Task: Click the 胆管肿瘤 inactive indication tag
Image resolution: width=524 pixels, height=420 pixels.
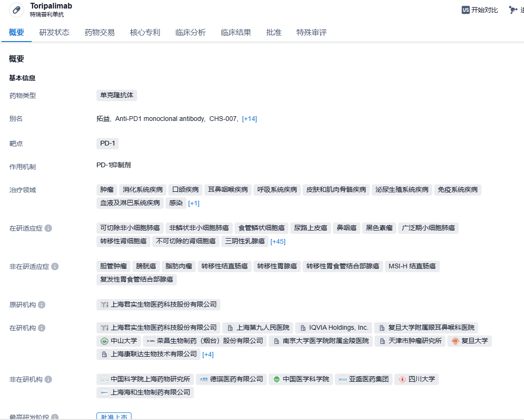Action: point(114,266)
